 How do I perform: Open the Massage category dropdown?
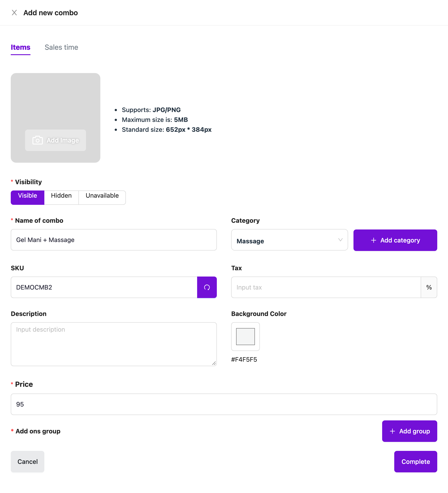(289, 240)
